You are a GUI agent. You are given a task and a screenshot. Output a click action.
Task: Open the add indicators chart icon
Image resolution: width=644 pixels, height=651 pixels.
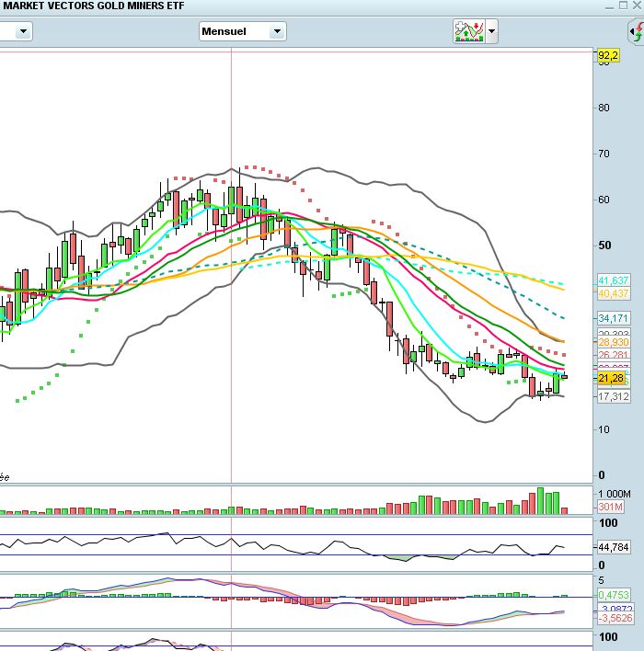[x=469, y=31]
